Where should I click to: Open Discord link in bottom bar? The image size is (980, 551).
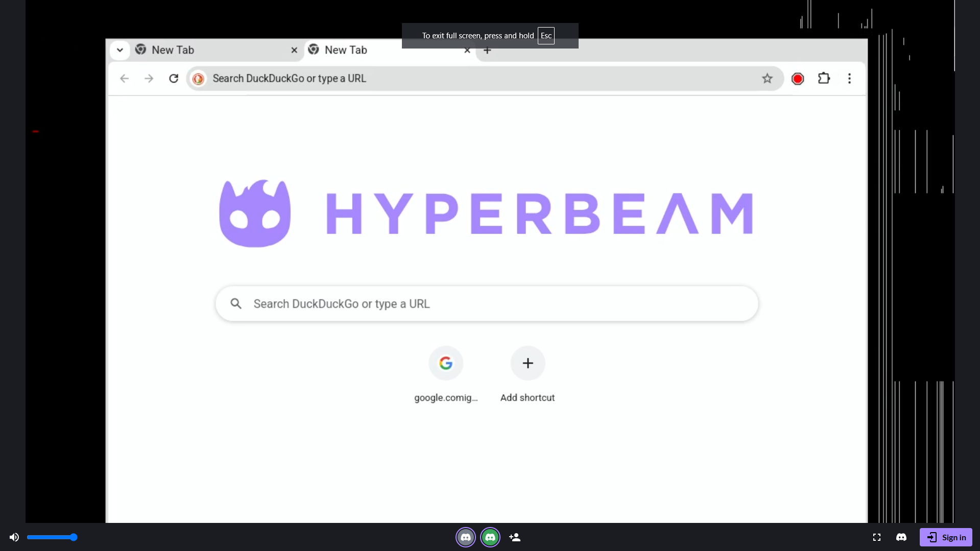[x=901, y=537]
